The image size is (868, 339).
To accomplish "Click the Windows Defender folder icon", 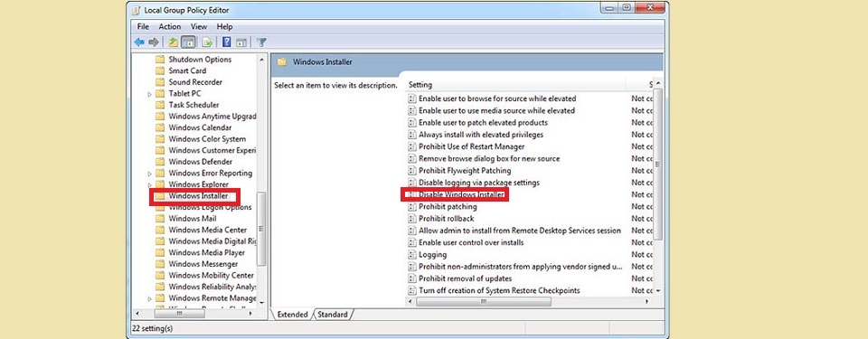I will [x=160, y=162].
